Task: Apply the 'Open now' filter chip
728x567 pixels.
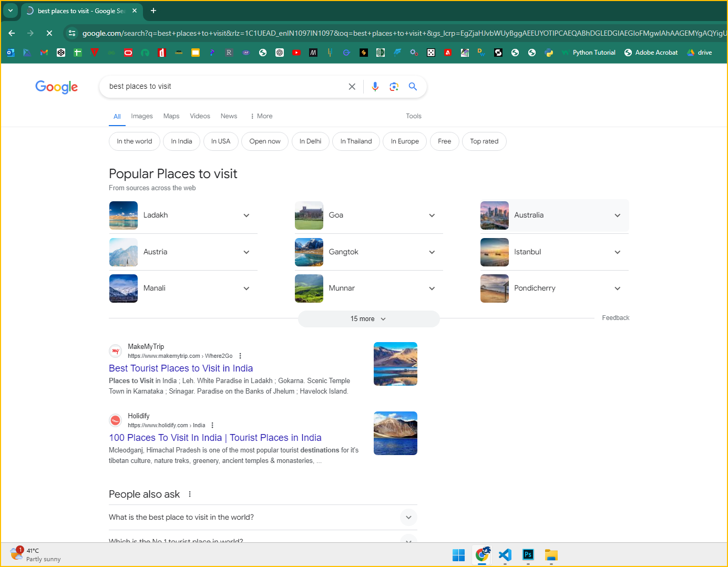Action: coord(264,141)
